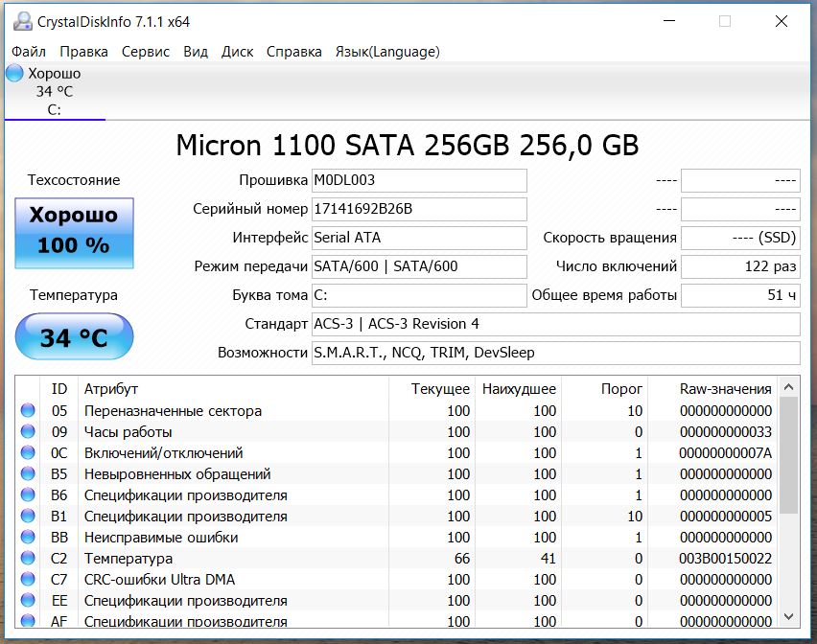This screenshot has width=817, height=644.
Task: Click the 34 °C temperature button
Action: point(74,336)
